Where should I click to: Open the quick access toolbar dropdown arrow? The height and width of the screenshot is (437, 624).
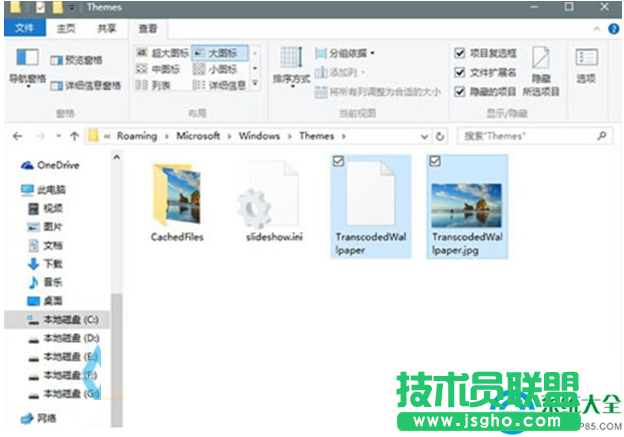point(72,8)
